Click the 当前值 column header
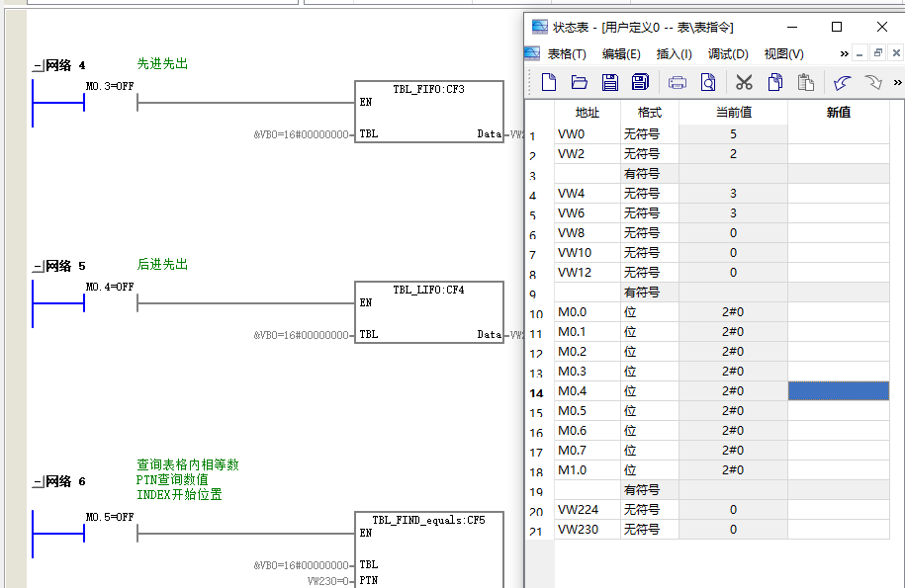Image resolution: width=905 pixels, height=588 pixels. pyautogui.click(x=734, y=113)
